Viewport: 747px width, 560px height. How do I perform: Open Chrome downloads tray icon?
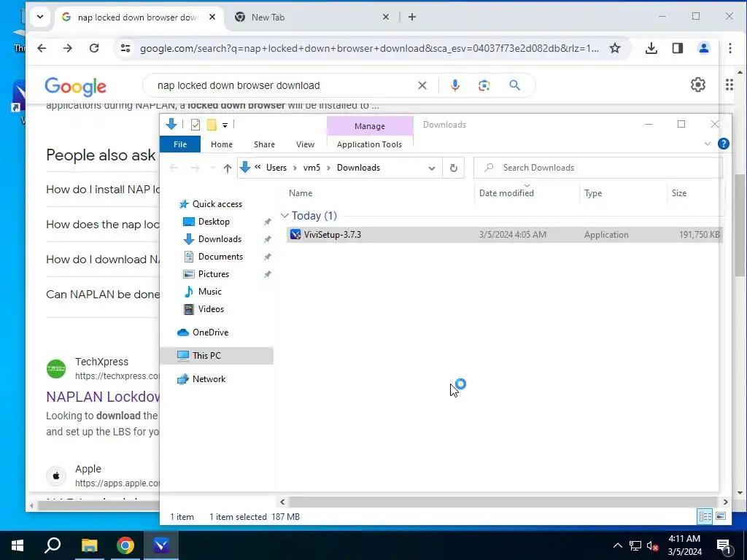(x=651, y=48)
